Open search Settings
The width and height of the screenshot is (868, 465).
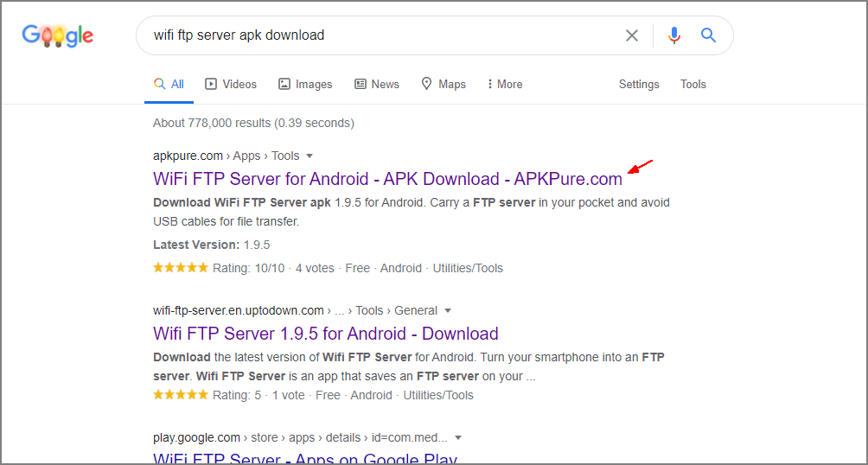(639, 84)
